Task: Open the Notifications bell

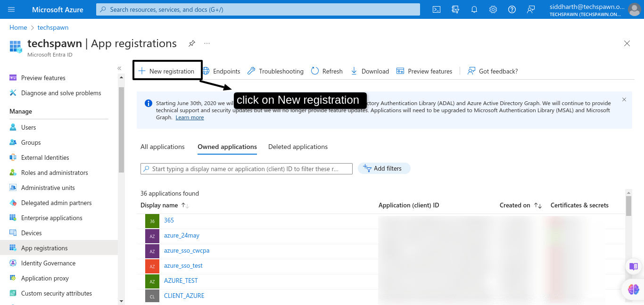Action: click(474, 9)
